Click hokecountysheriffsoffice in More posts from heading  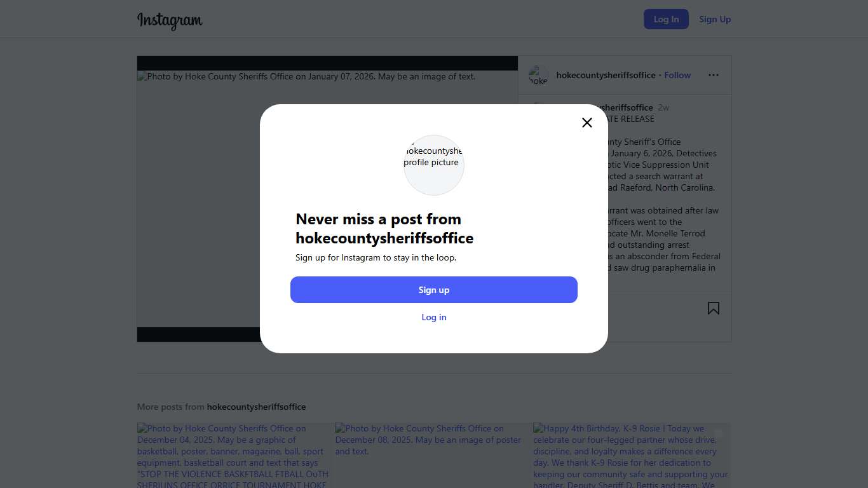(256, 407)
